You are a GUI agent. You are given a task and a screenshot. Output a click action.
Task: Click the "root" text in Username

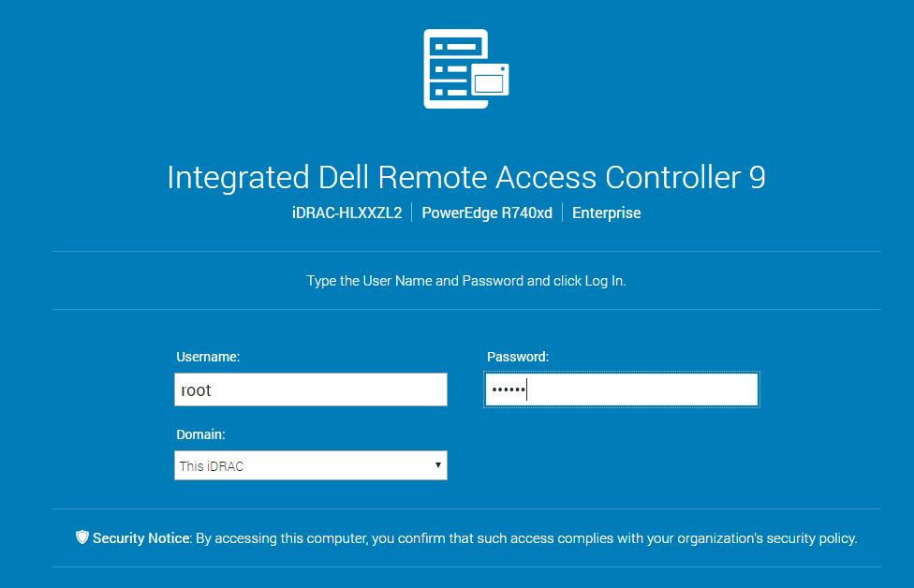click(197, 390)
